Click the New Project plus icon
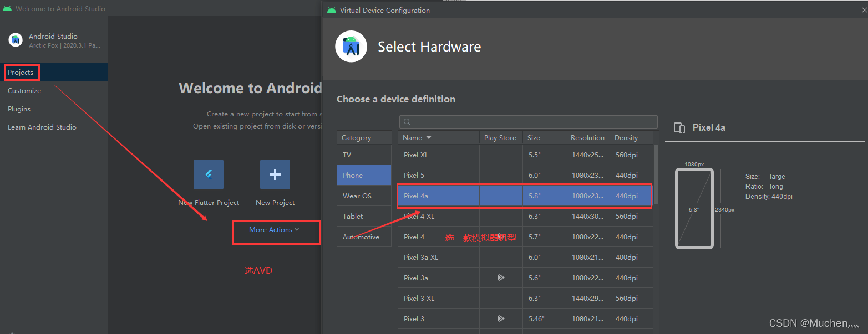 (275, 174)
